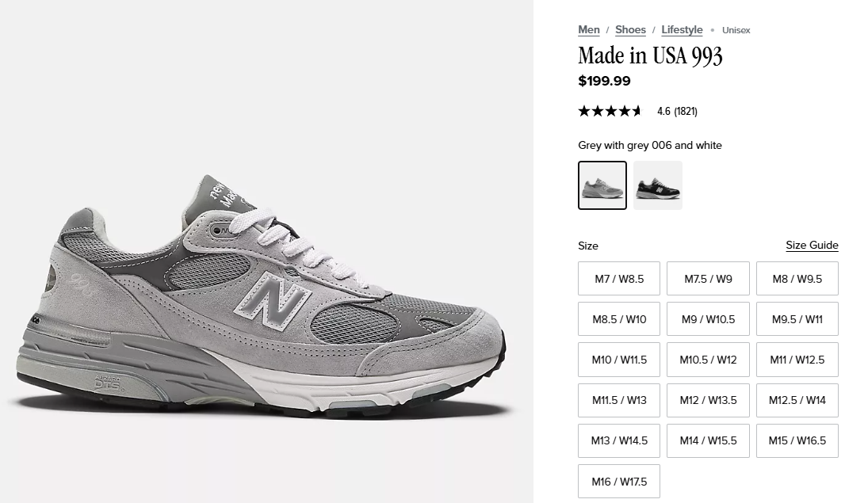Choose size M11 / W12.5
The height and width of the screenshot is (503, 868).
pyautogui.click(x=797, y=360)
